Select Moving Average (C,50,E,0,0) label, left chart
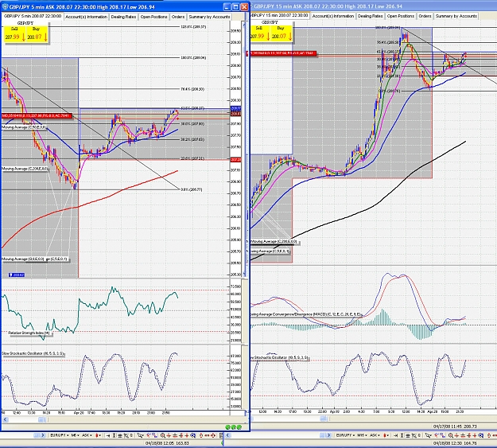 click(25, 127)
